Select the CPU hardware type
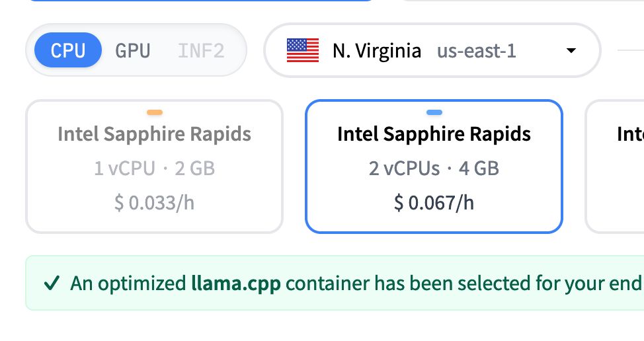 (68, 50)
